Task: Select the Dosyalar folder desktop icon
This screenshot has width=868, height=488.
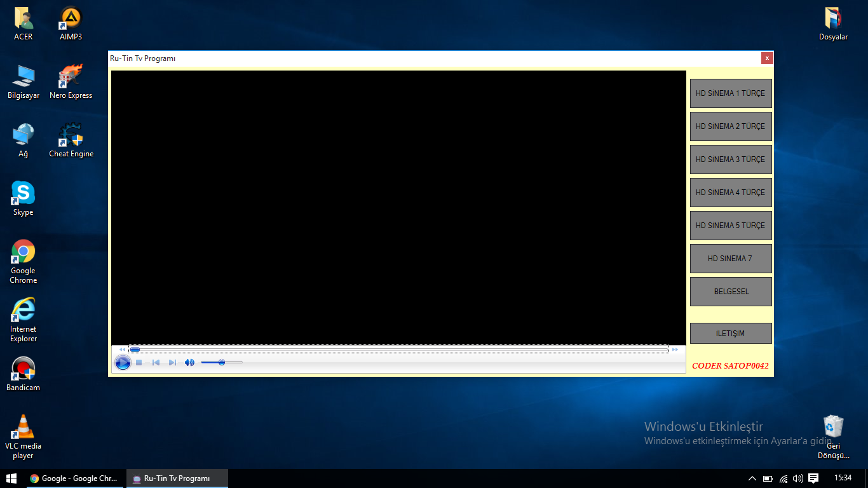Action: click(833, 24)
